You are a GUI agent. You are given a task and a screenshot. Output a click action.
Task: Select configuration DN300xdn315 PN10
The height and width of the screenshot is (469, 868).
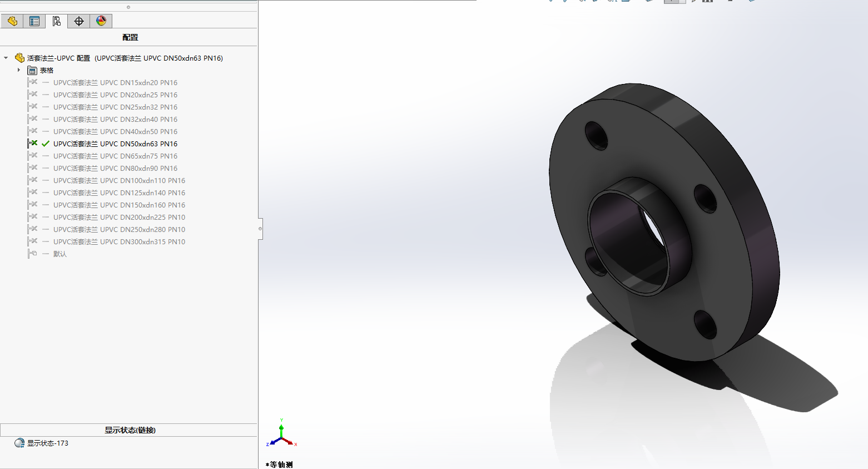(119, 241)
